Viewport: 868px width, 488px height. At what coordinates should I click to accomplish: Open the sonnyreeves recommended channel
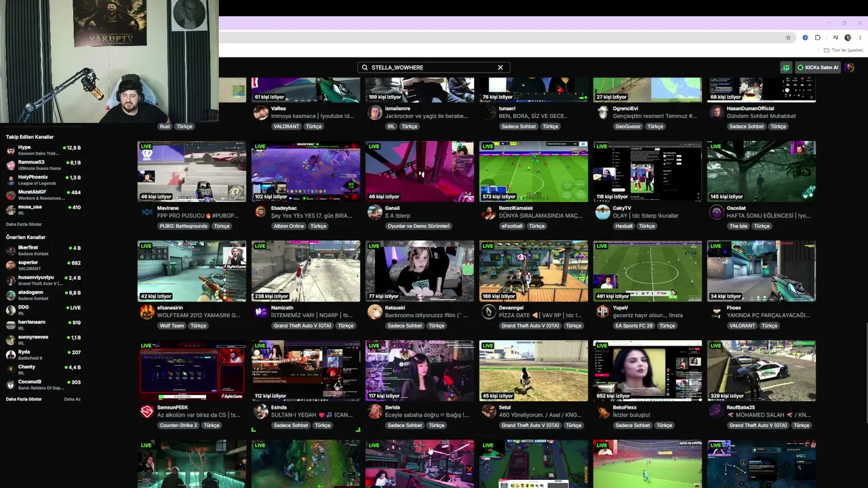click(x=44, y=340)
